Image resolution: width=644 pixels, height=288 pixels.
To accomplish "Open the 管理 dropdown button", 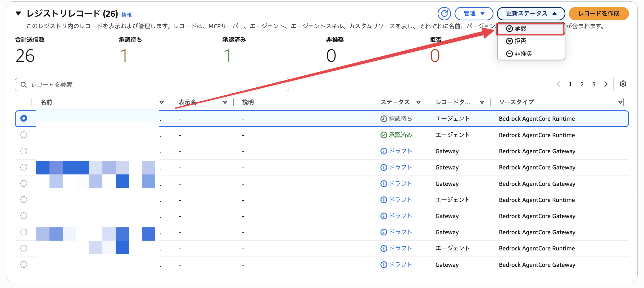I will click(x=474, y=13).
